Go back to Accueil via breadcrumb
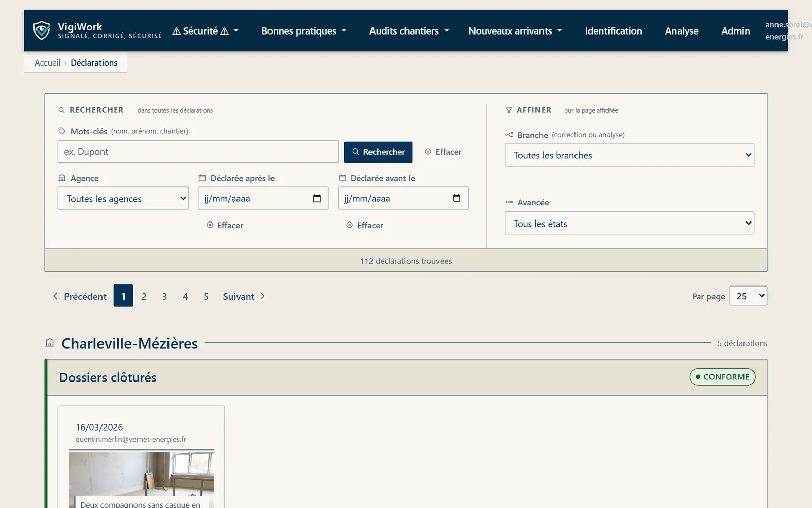The width and height of the screenshot is (812, 508). click(x=47, y=62)
